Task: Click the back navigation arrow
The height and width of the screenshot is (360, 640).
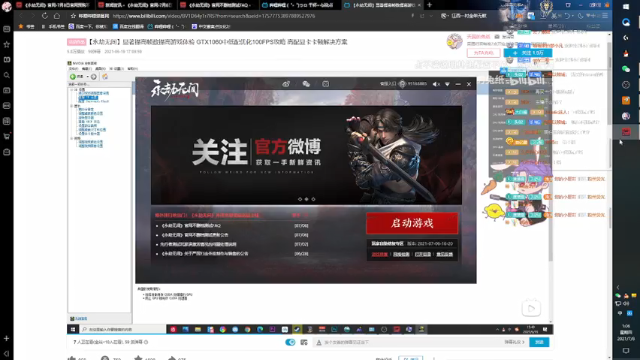Action: click(21, 16)
